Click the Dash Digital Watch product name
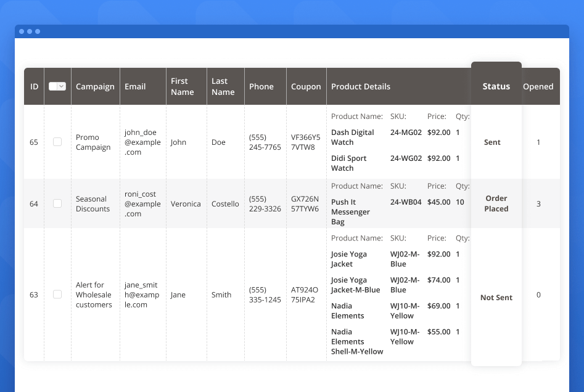The height and width of the screenshot is (392, 584). coord(352,137)
